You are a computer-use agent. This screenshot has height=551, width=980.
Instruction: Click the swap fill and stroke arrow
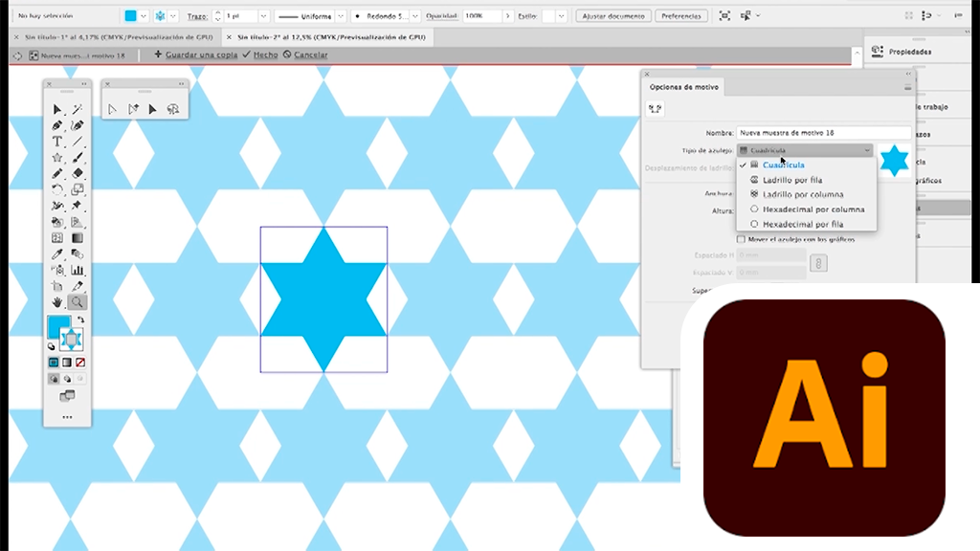pyautogui.click(x=80, y=320)
